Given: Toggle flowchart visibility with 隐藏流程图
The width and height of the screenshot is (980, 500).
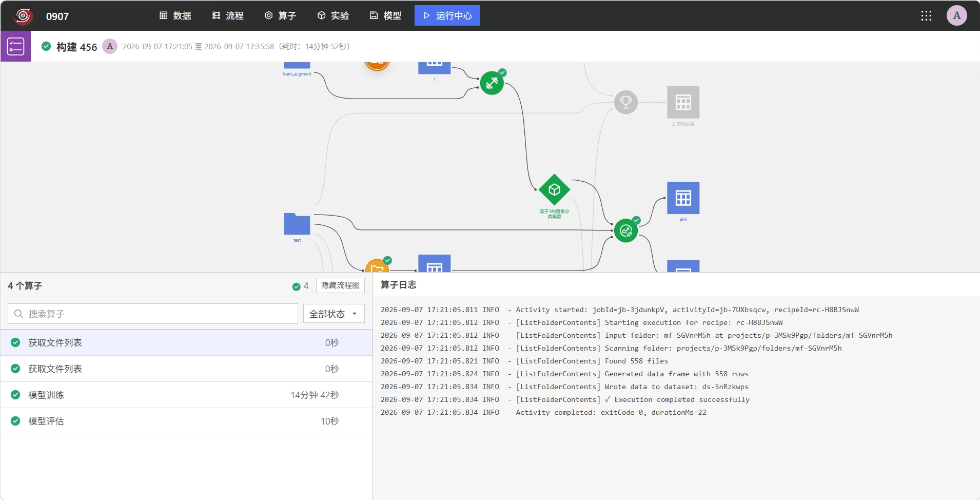Looking at the screenshot, I should tap(340, 285).
